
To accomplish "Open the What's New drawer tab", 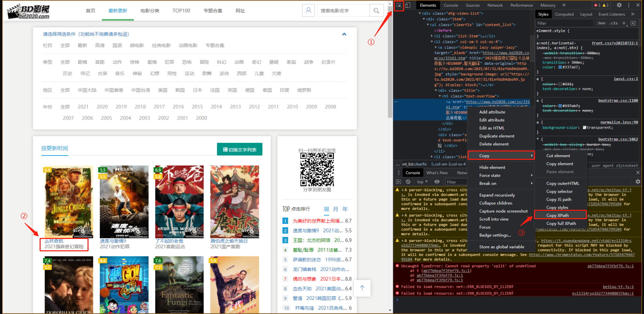I will click(x=437, y=173).
